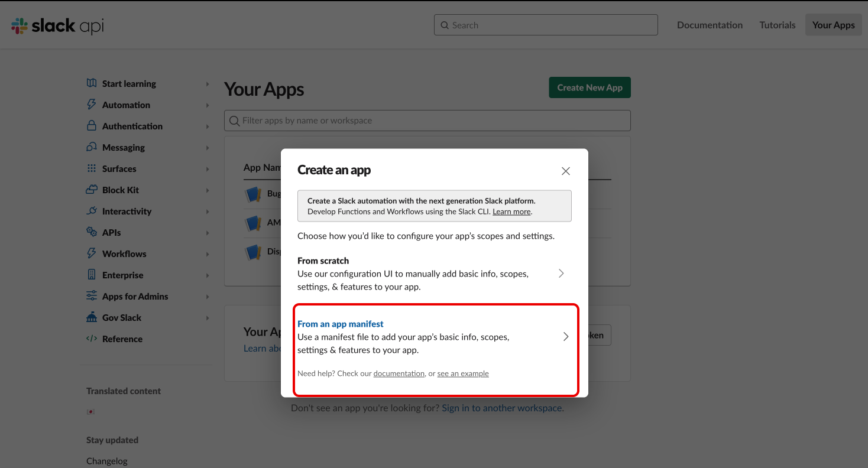Viewport: 868px width, 468px height.
Task: Click the Start learning map icon
Action: coord(92,83)
